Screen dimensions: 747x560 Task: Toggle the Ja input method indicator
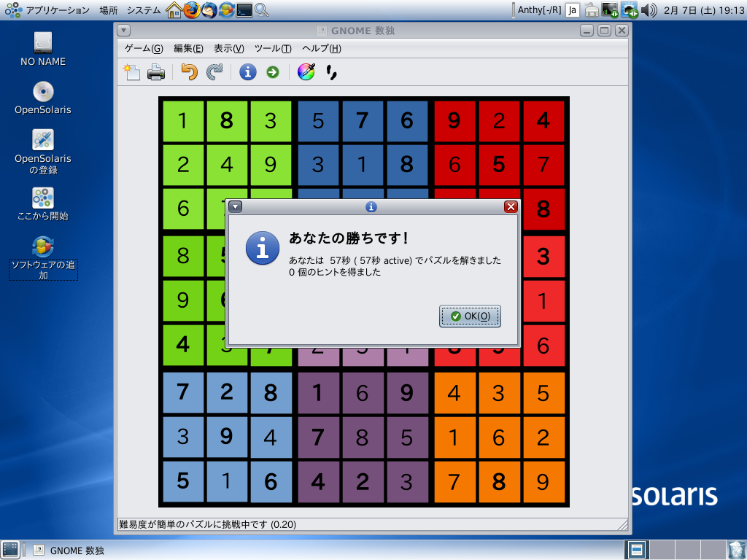pos(572,10)
